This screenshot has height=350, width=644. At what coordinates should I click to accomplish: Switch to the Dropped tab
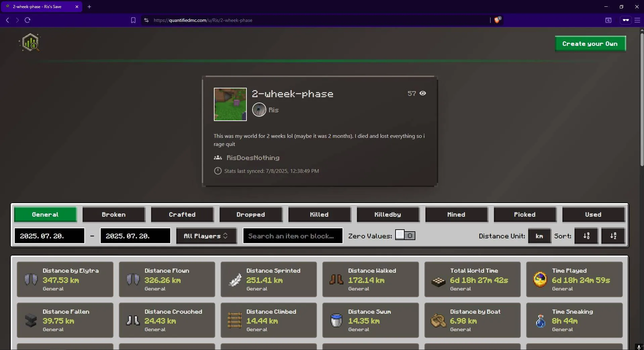pyautogui.click(x=251, y=215)
